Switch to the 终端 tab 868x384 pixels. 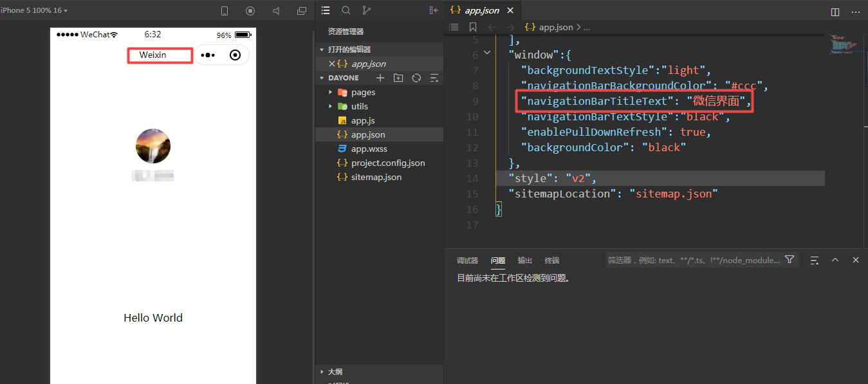(x=552, y=261)
